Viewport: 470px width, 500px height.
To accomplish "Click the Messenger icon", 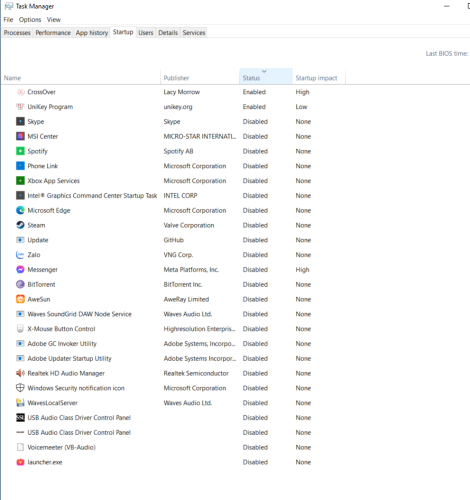I will (x=20, y=269).
